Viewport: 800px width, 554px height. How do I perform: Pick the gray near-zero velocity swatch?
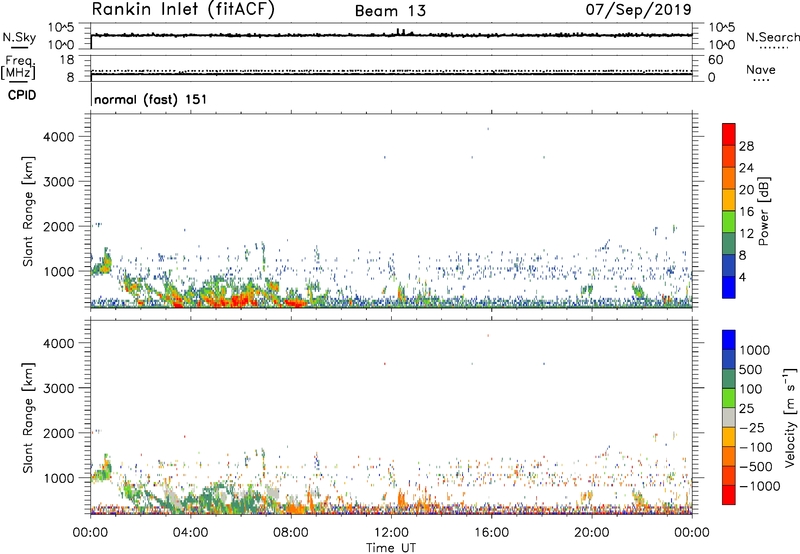729,418
